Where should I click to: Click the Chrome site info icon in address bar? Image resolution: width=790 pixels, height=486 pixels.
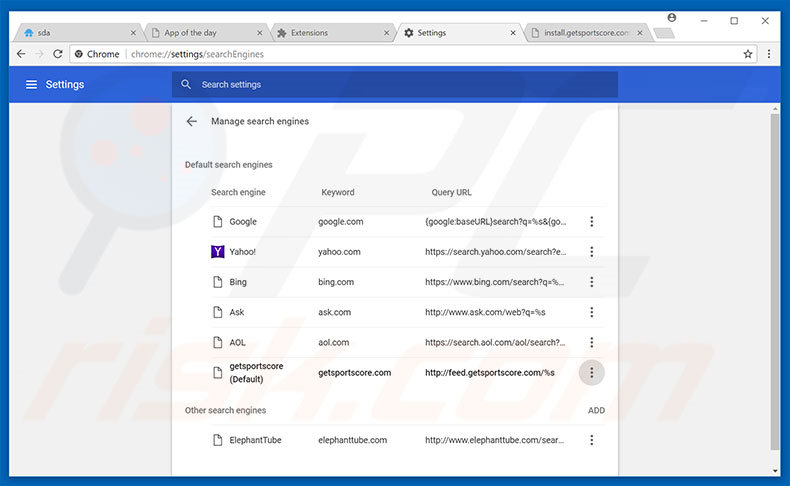79,54
